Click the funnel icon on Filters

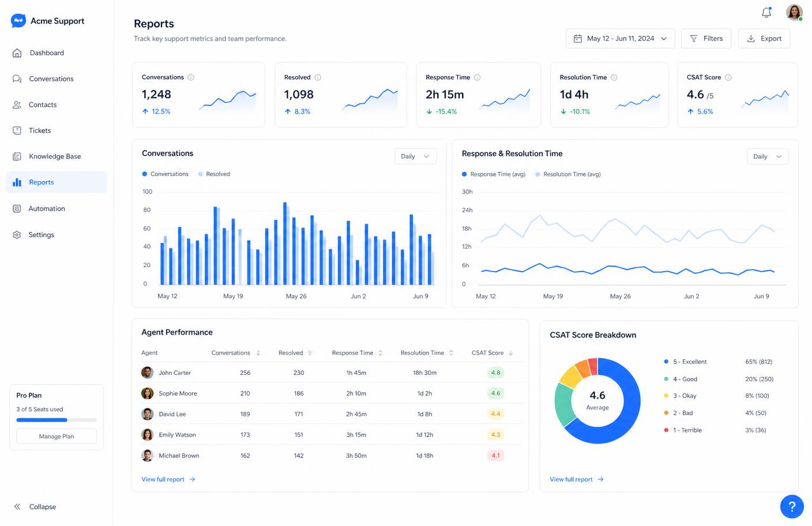pos(694,39)
